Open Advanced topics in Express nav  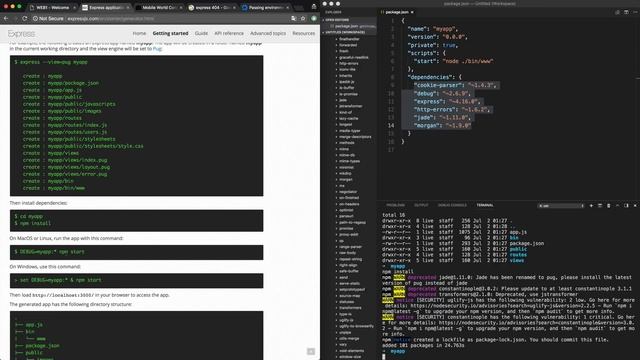pos(268,33)
